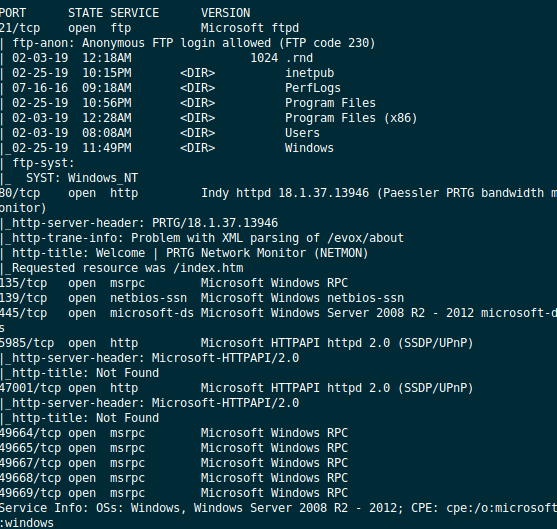Image resolution: width=557 pixels, height=529 pixels.
Task: Click the PRTG/18.1.37.13946 server header
Action: tap(215, 223)
